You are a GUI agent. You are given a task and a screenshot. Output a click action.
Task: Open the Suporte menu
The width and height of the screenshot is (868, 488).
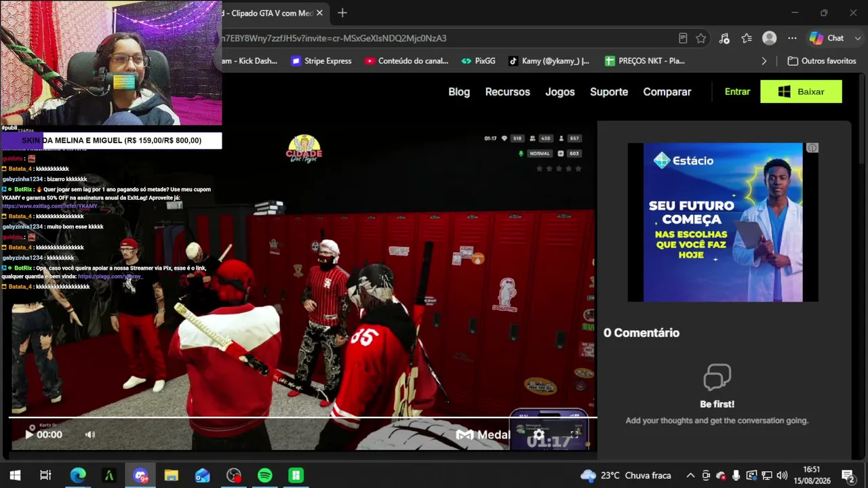[609, 91]
